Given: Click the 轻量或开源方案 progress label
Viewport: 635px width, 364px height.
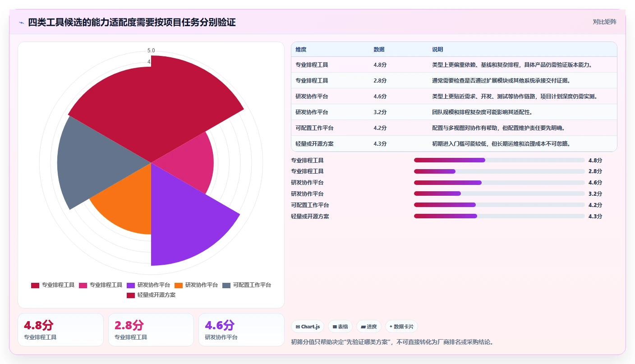Looking at the screenshot, I should click(x=310, y=216).
